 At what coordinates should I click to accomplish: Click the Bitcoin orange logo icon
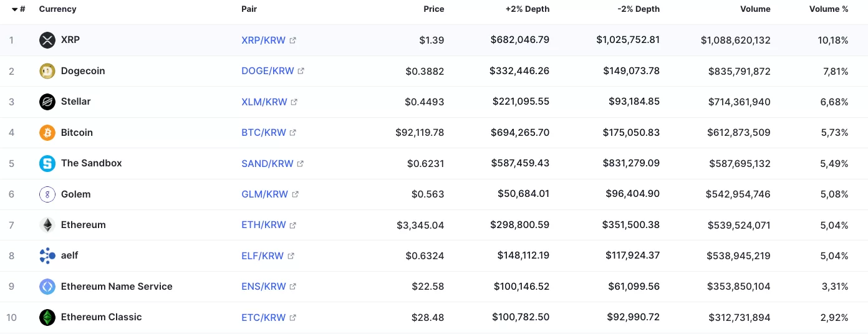(47, 133)
